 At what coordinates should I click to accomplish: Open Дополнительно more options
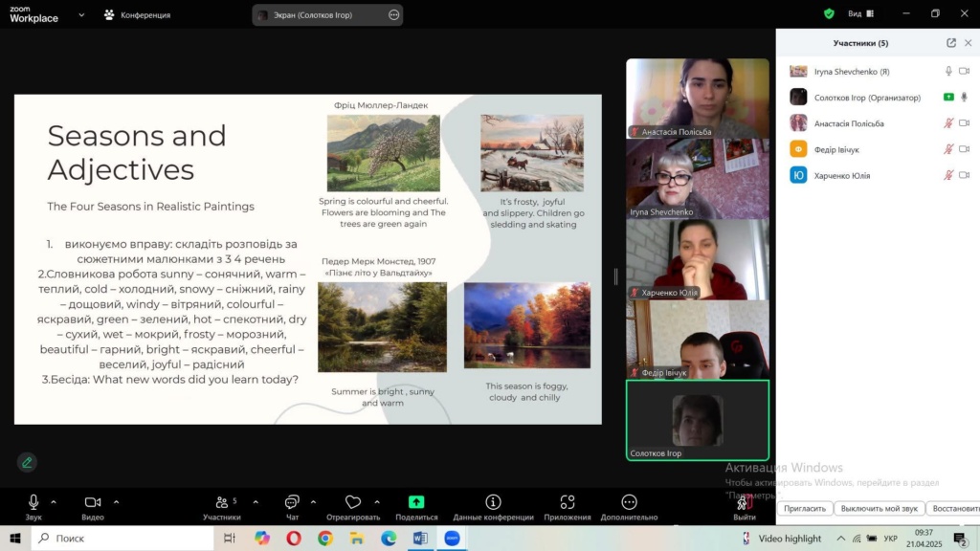[629, 507]
